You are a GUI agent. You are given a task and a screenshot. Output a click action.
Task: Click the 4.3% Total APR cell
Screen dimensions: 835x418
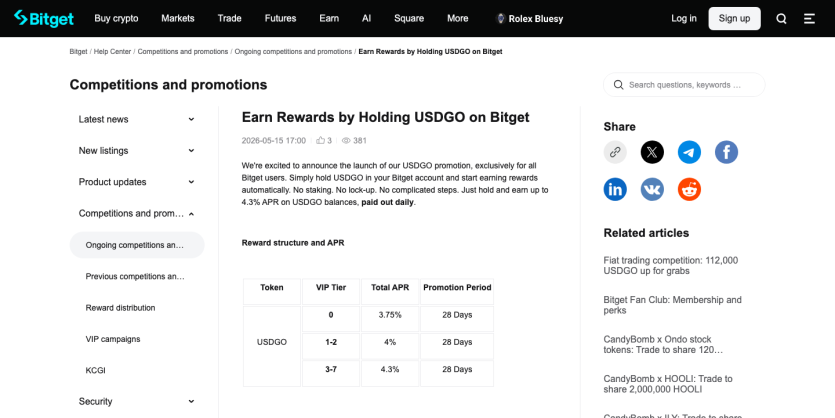pyautogui.click(x=390, y=373)
